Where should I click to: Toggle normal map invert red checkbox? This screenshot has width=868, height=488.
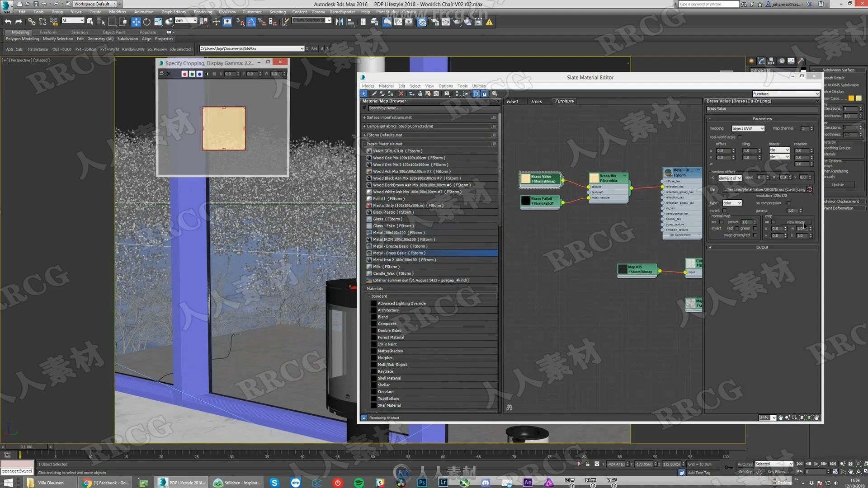[x=737, y=228]
